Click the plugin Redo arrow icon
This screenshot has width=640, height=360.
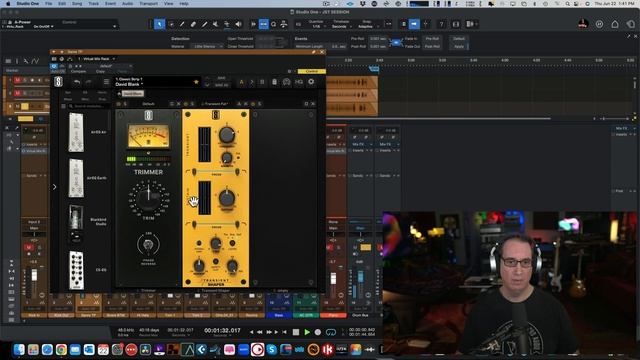(x=88, y=82)
